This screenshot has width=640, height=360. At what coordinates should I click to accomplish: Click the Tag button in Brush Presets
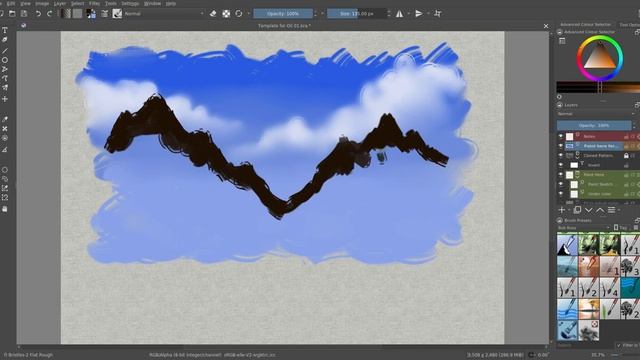pos(620,228)
